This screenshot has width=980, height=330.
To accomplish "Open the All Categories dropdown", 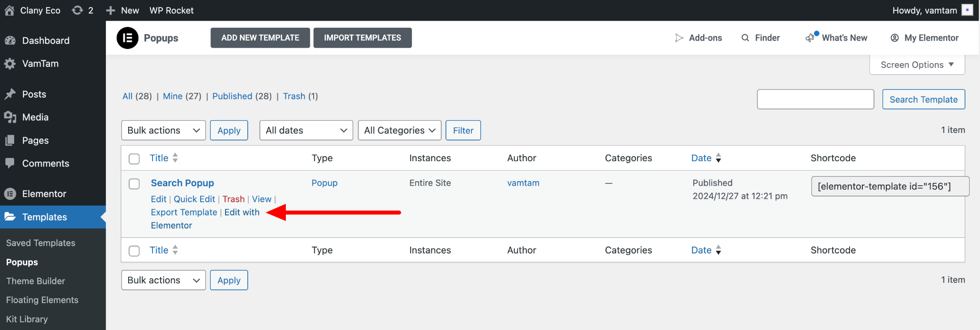I will click(x=400, y=131).
